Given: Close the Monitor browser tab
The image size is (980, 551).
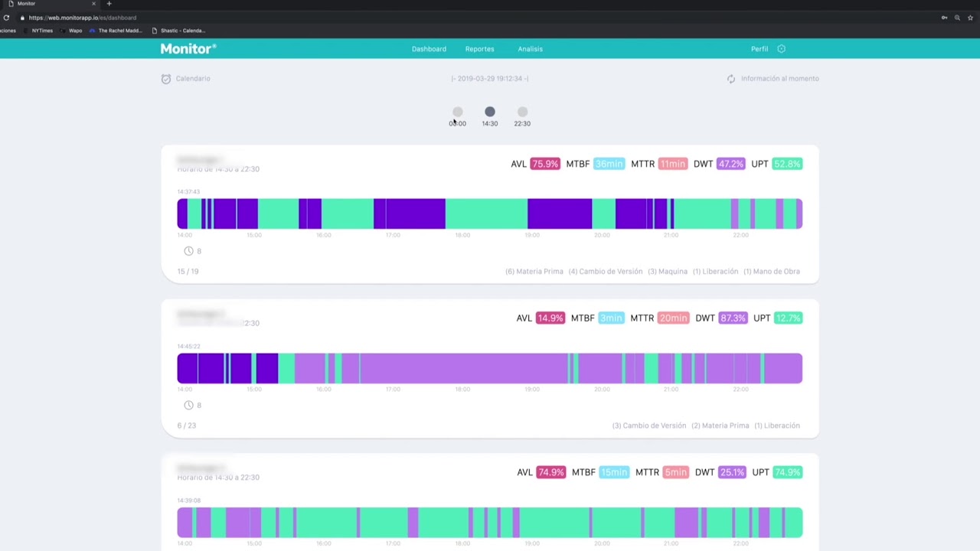Looking at the screenshot, I should pos(93,4).
